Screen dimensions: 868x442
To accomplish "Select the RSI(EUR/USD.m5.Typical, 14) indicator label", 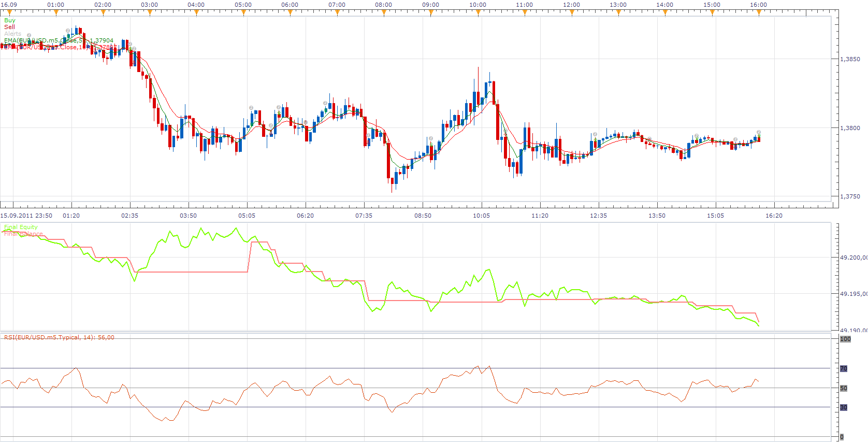I will tap(59, 337).
